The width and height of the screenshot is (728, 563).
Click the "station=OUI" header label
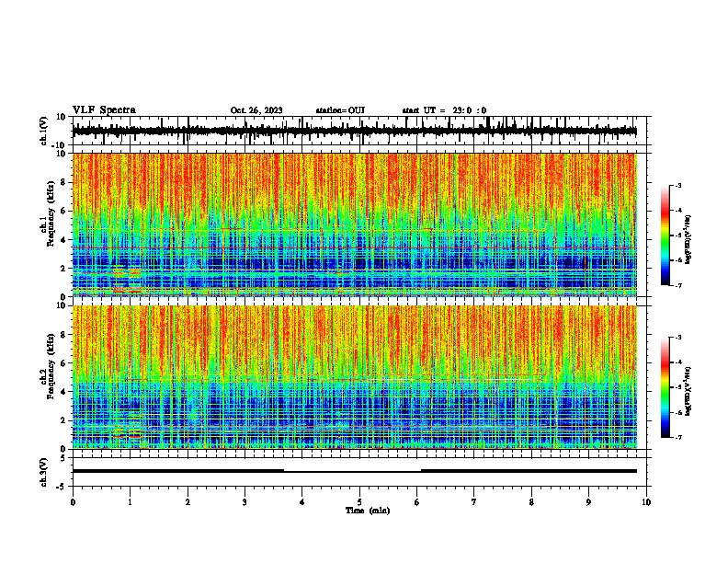(x=340, y=110)
